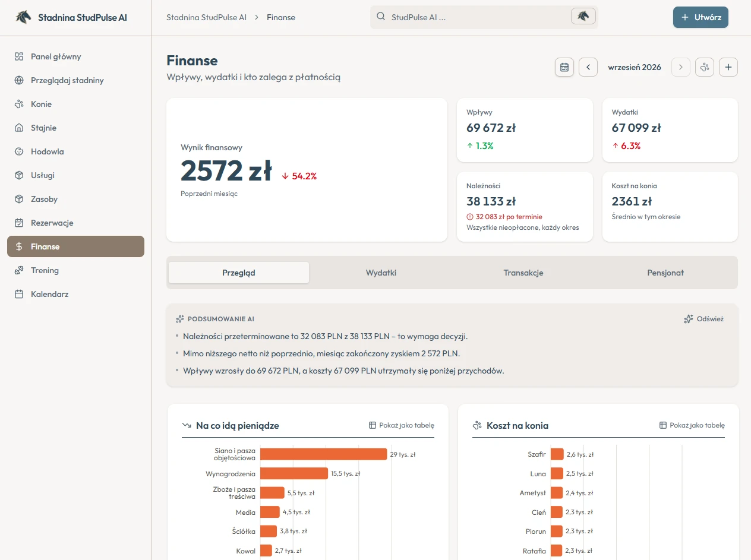This screenshot has width=751, height=560.
Task: Open Hodowla in the sidebar
Action: 75,151
